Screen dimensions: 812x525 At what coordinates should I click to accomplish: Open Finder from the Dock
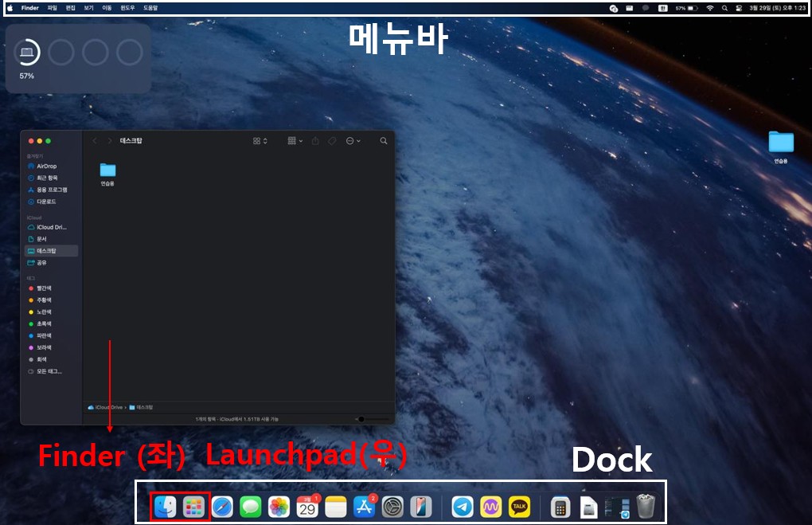pos(166,507)
